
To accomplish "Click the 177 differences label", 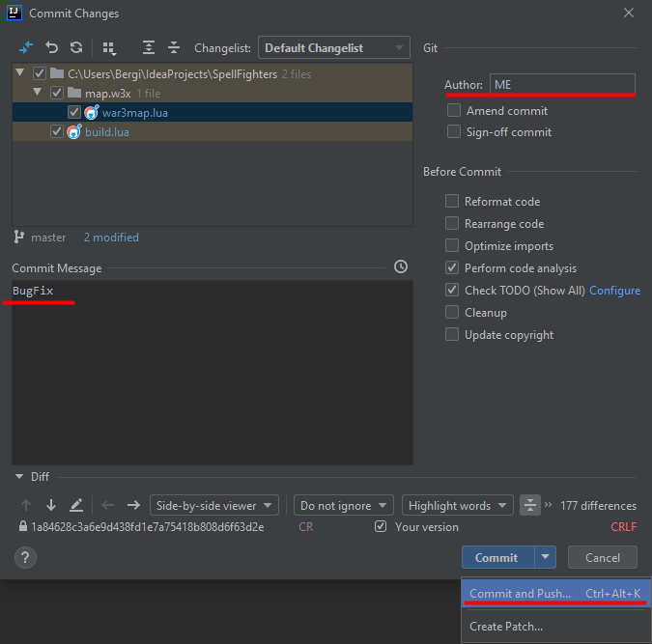I will pyautogui.click(x=598, y=506).
